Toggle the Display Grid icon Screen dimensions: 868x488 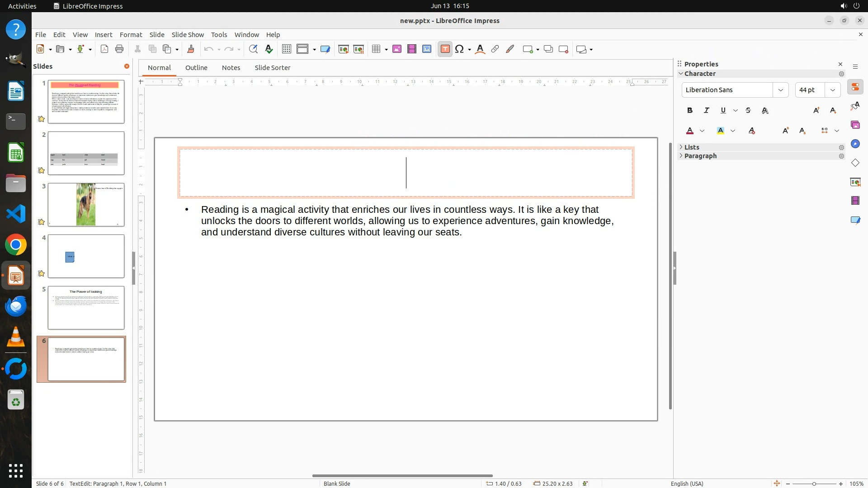287,49
